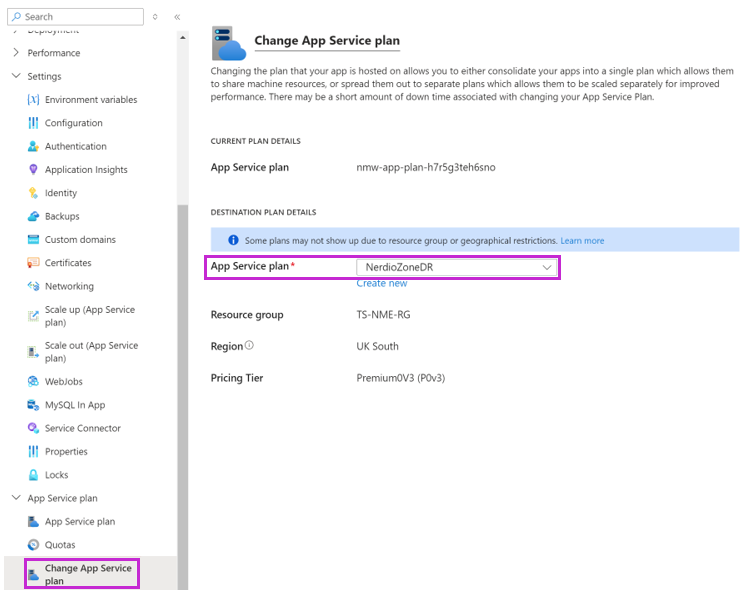The image size is (748, 594).
Task: Collapse the sidebar with double-chevron button
Action: 177,17
